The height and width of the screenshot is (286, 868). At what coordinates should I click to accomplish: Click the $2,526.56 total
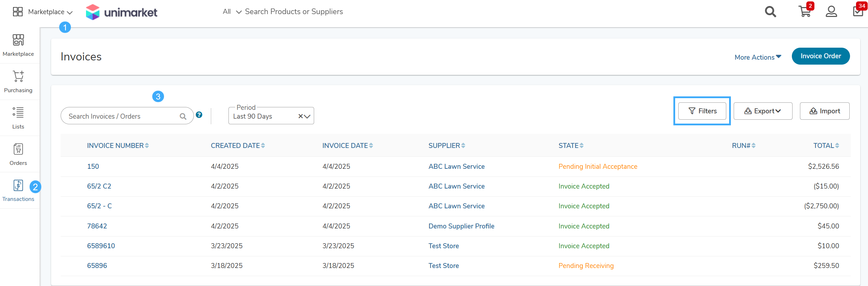click(824, 166)
